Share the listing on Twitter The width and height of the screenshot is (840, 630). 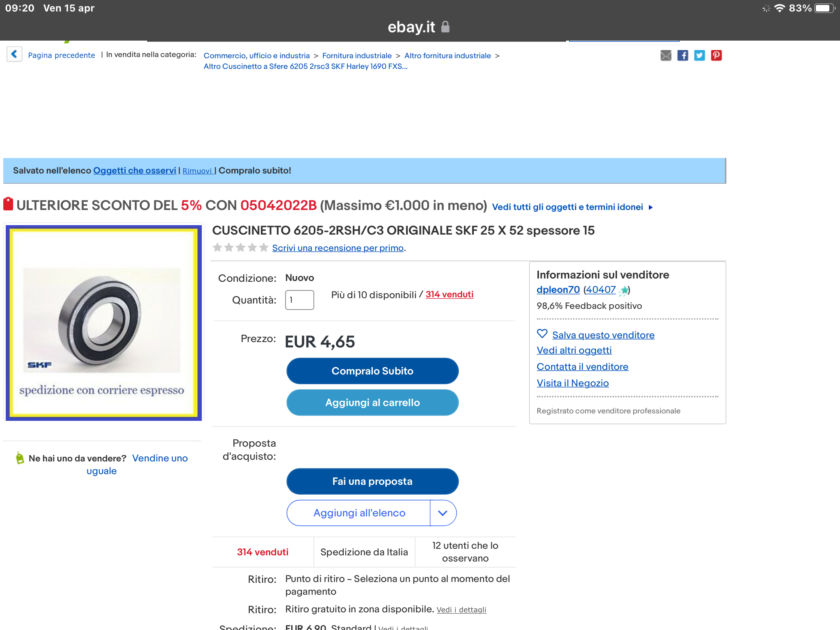699,55
